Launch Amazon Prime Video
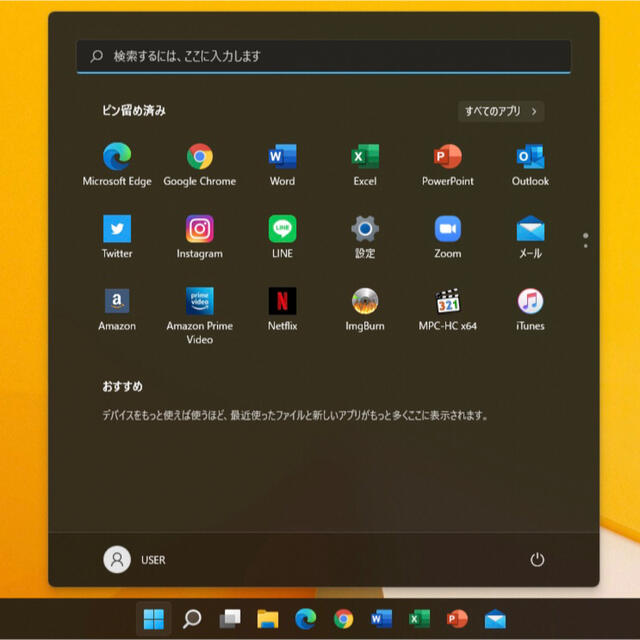This screenshot has height=640, width=640. (x=200, y=316)
